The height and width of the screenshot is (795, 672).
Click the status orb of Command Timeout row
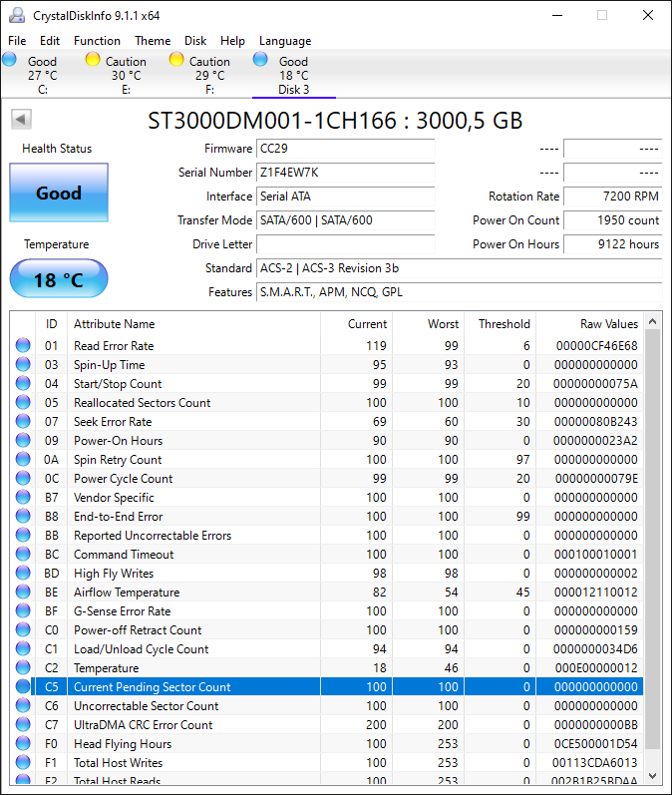coord(23,554)
